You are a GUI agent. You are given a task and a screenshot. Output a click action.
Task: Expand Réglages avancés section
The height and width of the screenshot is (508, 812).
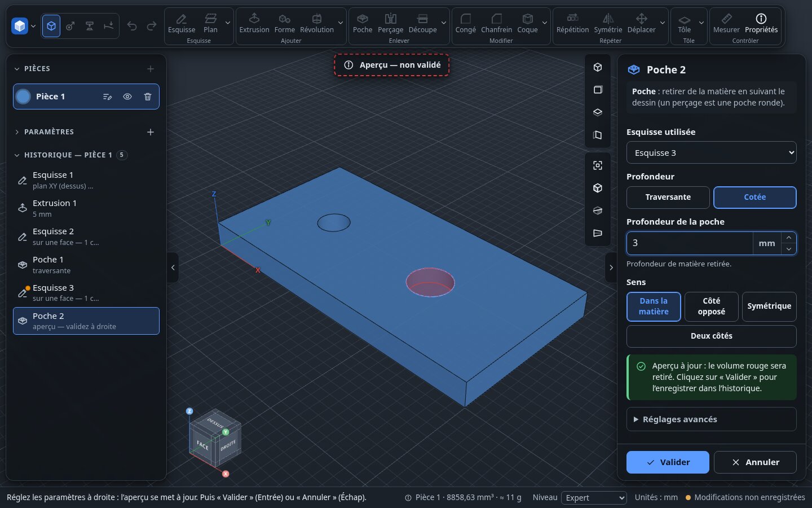pyautogui.click(x=711, y=419)
